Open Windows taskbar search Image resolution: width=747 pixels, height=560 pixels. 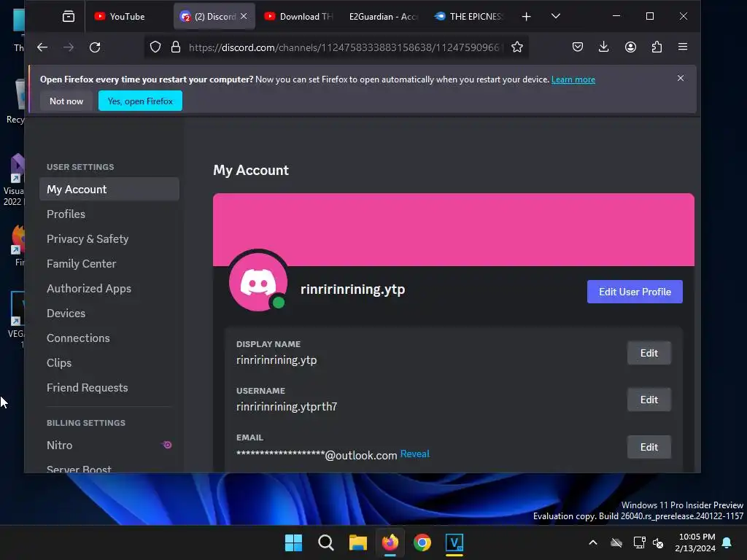tap(326, 542)
